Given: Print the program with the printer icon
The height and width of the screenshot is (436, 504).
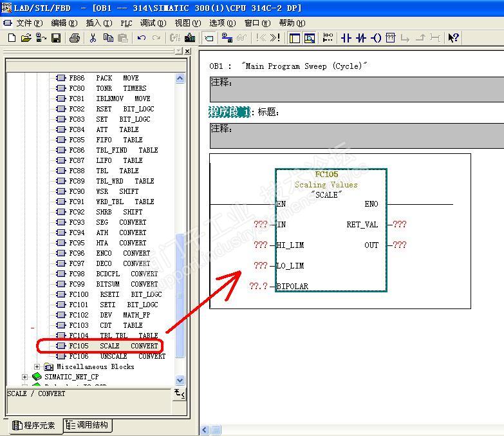Looking at the screenshot, I should pos(75,38).
